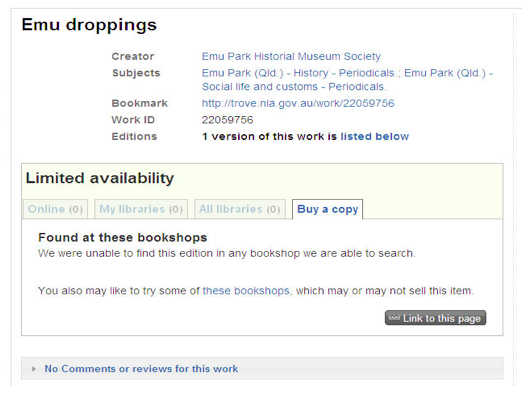The height and width of the screenshot is (404, 529).
Task: Click the Emu droppings page title
Action: 89,25
